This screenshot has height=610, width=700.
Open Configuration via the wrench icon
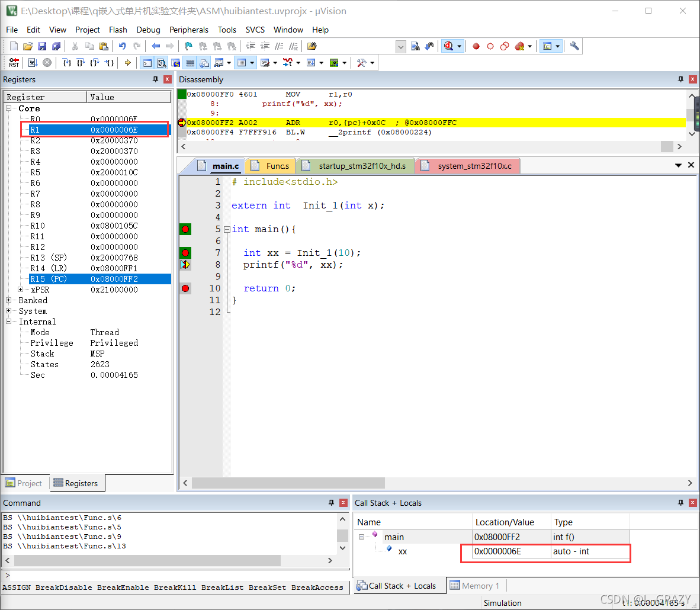[x=574, y=46]
